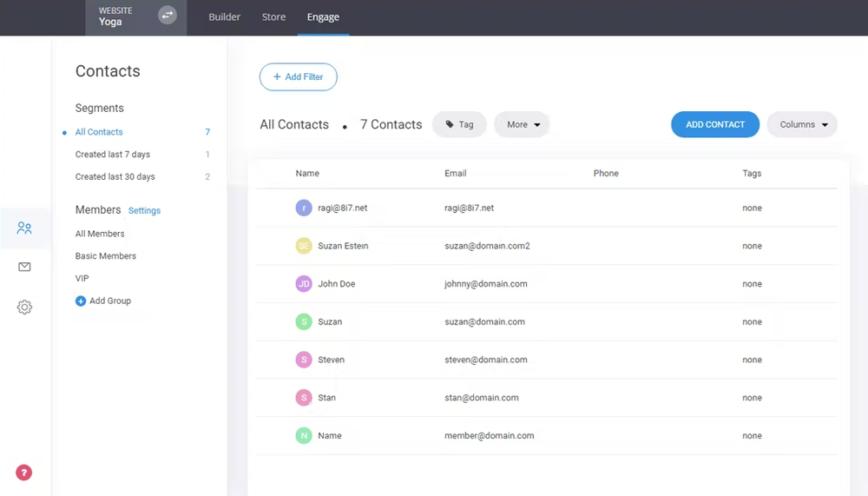Viewport: 868px width, 496px height.
Task: Click email suzan@domain.com2
Action: pyautogui.click(x=487, y=246)
